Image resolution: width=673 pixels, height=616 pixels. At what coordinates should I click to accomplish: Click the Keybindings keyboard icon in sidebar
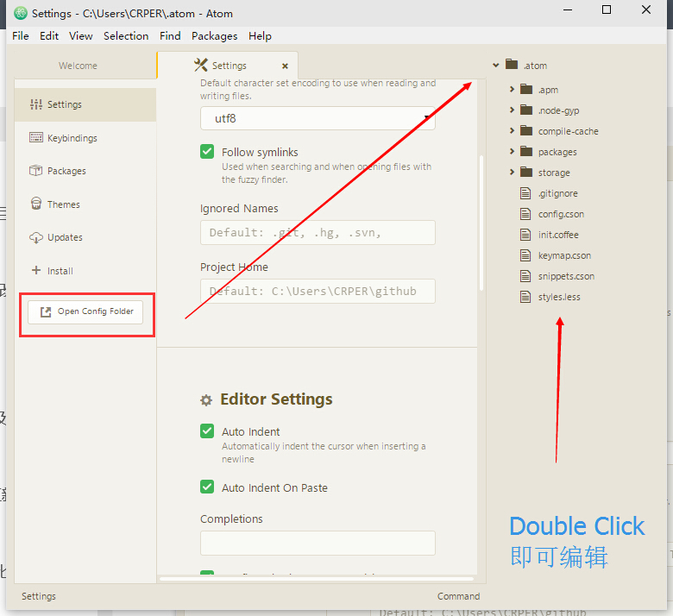(35, 137)
